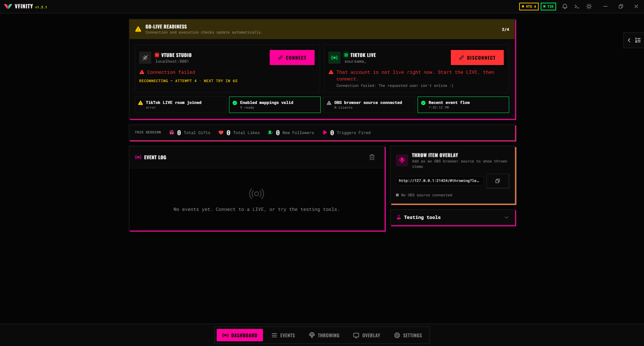The image size is (644, 346).
Task: Click the TikTok Live broadcast icon
Action: tap(334, 58)
